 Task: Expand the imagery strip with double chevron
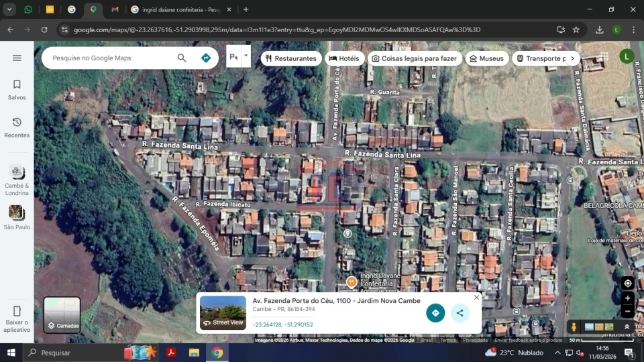click(x=627, y=326)
